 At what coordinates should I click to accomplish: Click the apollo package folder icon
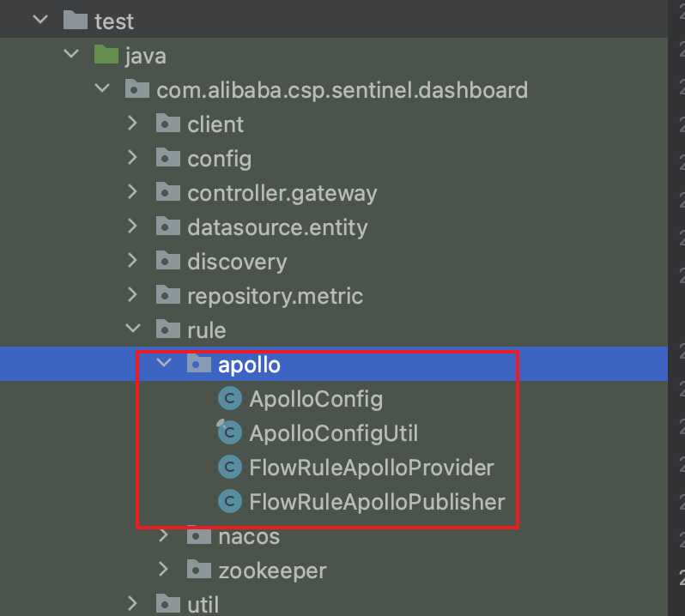pos(199,364)
